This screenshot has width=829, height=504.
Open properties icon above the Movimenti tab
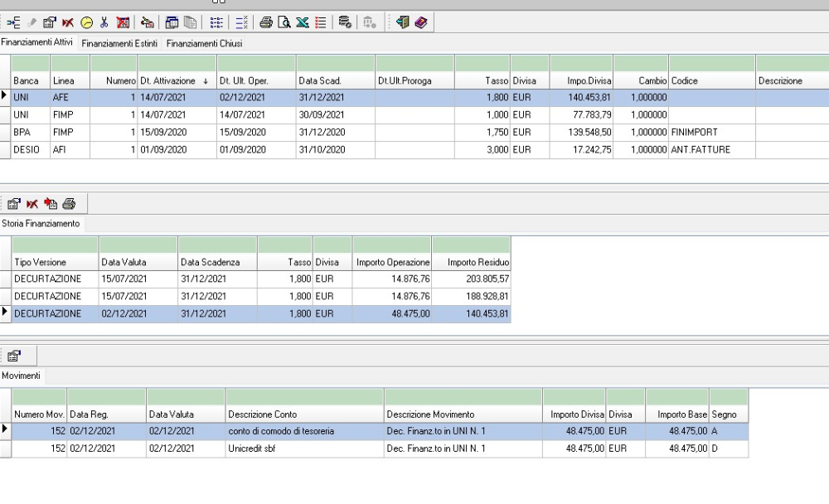pyautogui.click(x=14, y=356)
